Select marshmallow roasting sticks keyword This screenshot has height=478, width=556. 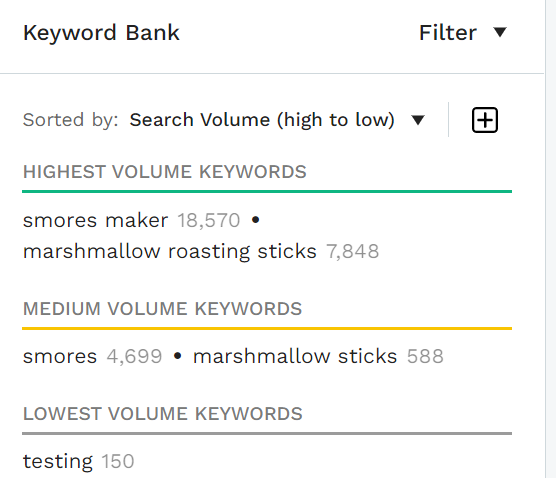click(x=169, y=251)
